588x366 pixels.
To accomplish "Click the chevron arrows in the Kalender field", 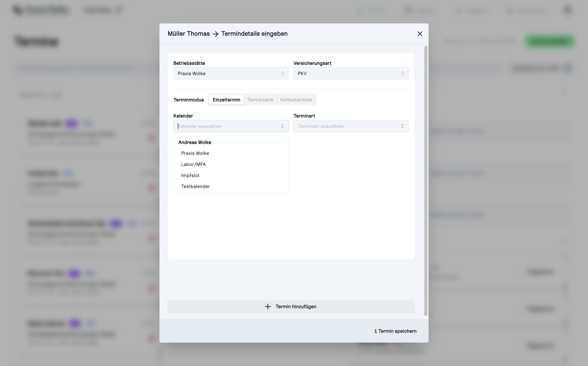I will tap(282, 126).
